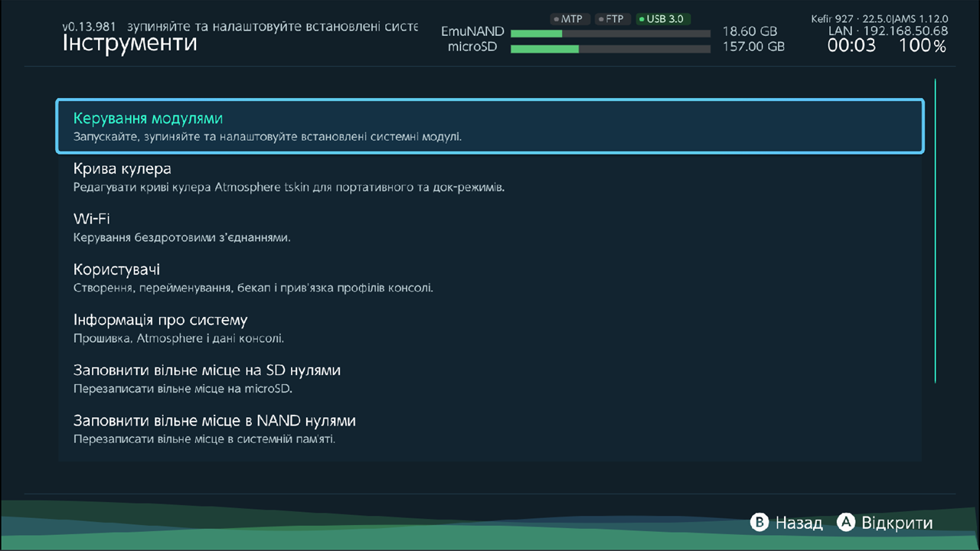This screenshot has width=980, height=551.
Task: Select Заповнити вільне місце в NAND нулями
Action: [x=490, y=429]
